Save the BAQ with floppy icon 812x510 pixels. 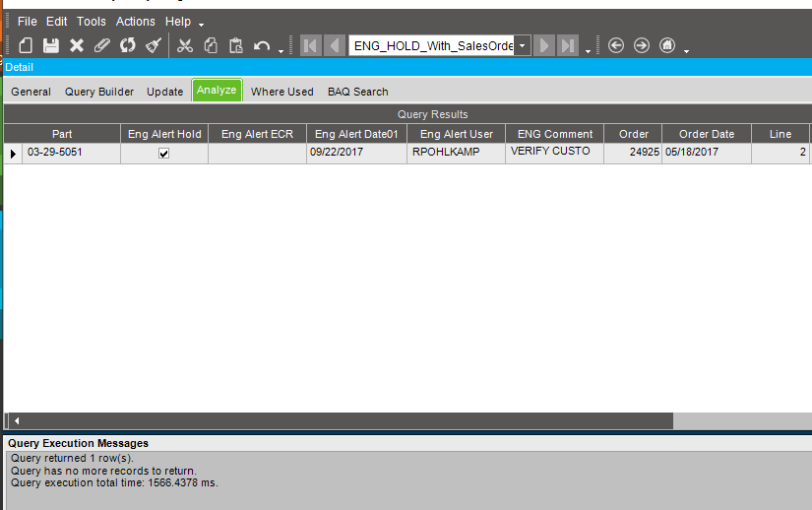51,45
